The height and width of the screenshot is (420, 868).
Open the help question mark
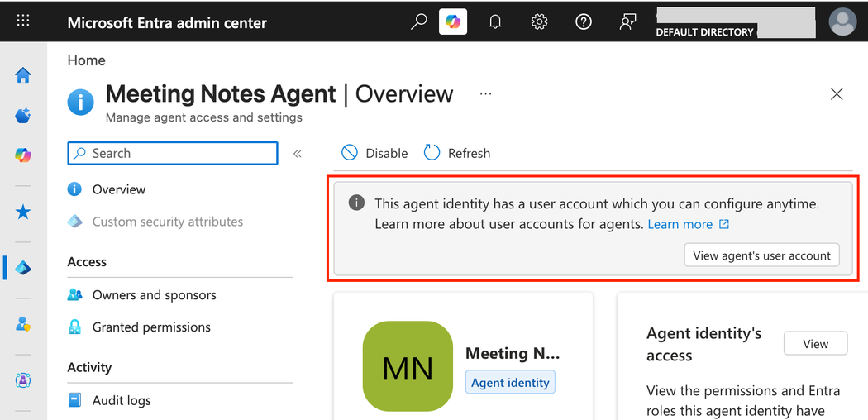[x=584, y=22]
